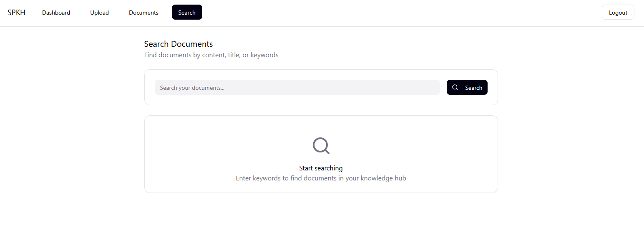This screenshot has height=241, width=644.
Task: Click the large magnifying glass icon
Action: pos(321,146)
